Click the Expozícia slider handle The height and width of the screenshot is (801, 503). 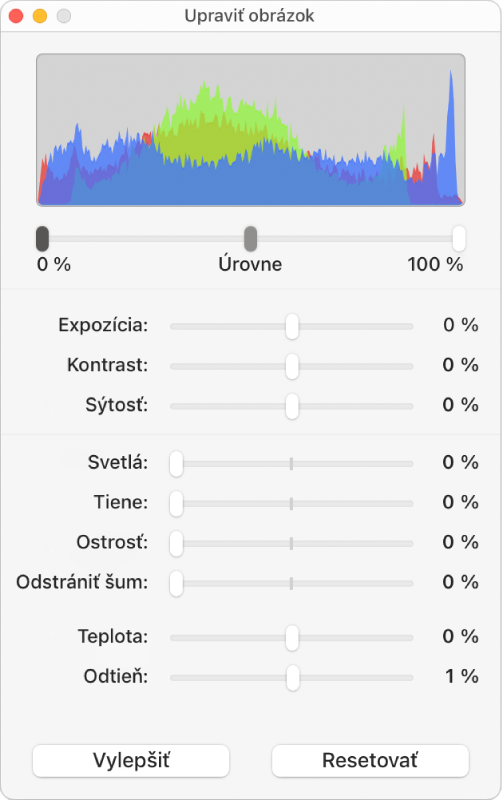coord(292,326)
